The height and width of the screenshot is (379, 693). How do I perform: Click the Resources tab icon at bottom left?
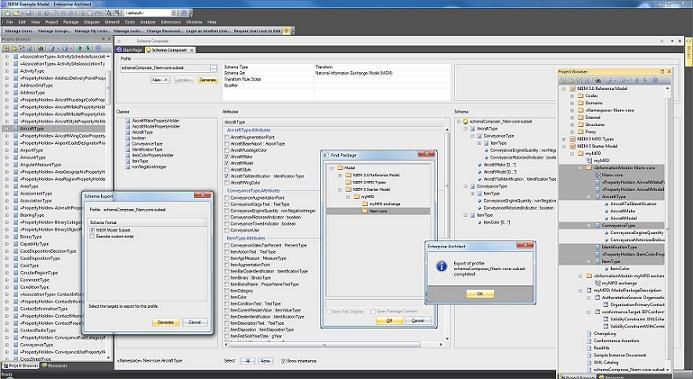pyautogui.click(x=44, y=366)
